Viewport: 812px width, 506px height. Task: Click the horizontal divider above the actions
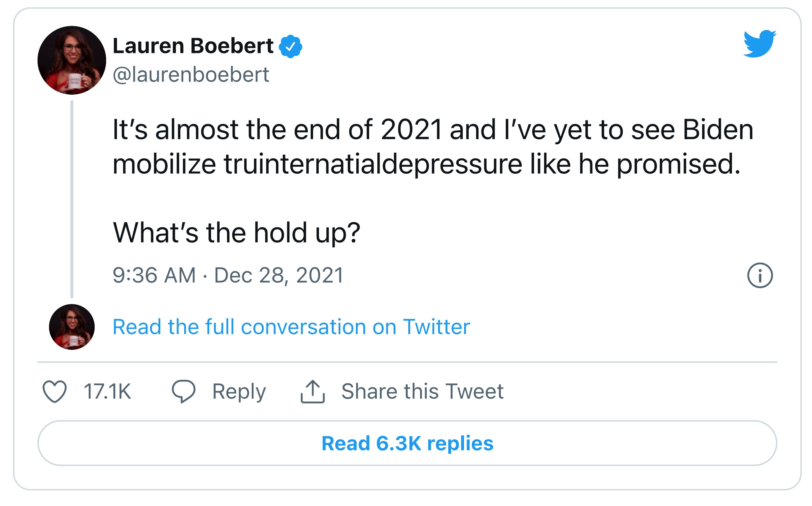pos(407,362)
